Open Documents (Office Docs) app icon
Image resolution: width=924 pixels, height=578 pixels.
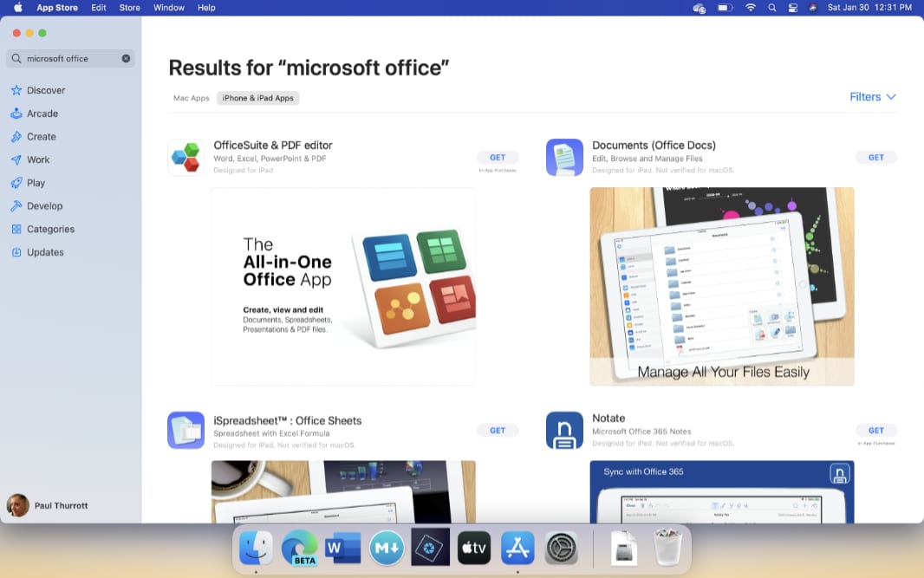[x=564, y=158]
